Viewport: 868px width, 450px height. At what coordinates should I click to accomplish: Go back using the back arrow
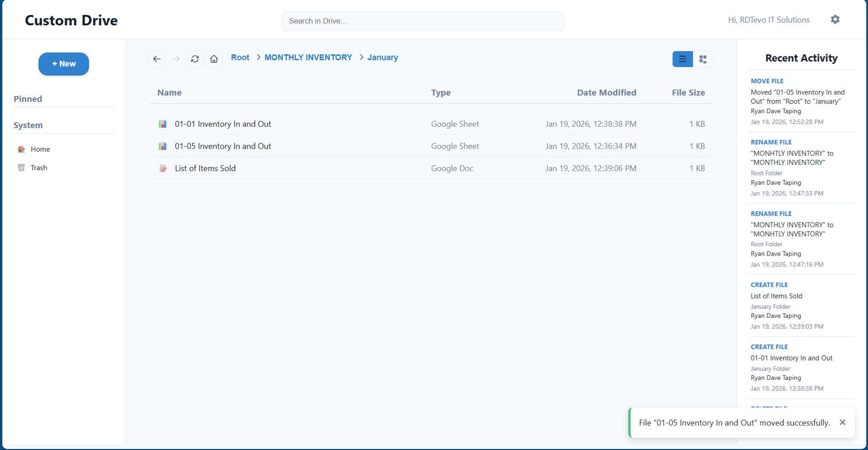point(157,59)
